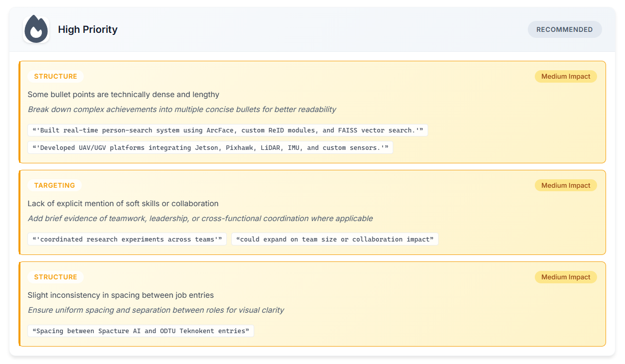625x364 pixels.
Task: Click the Medium Impact badge on last card
Action: point(566,277)
